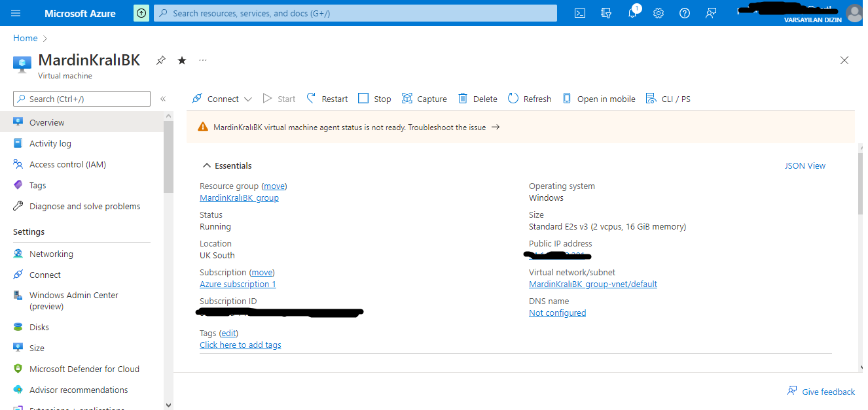Collapse the Essentials section
Viewport: 868px width, 410px height.
227,165
